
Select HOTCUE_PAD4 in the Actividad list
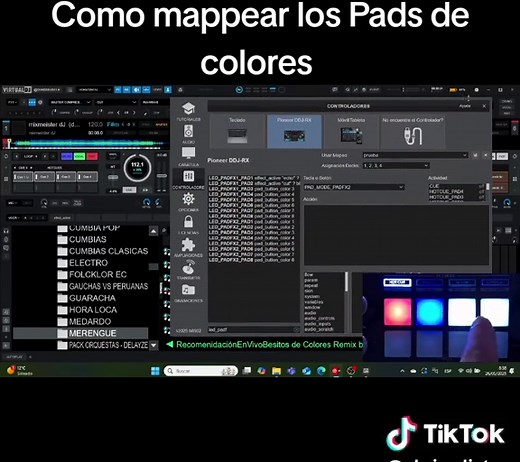click(x=456, y=192)
